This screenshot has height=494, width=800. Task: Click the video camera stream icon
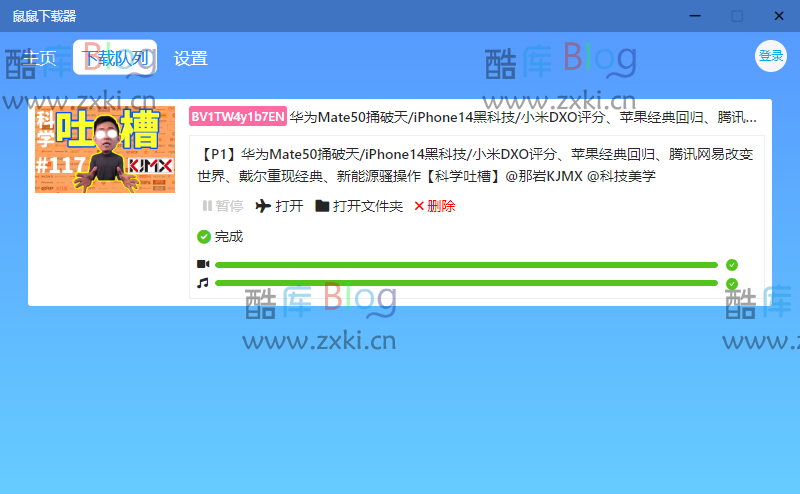pos(203,264)
